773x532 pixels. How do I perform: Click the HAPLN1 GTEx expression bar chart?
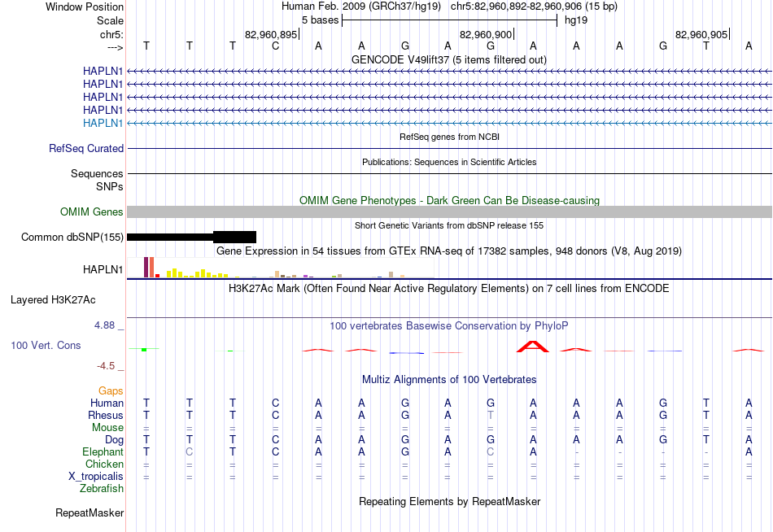coord(280,268)
